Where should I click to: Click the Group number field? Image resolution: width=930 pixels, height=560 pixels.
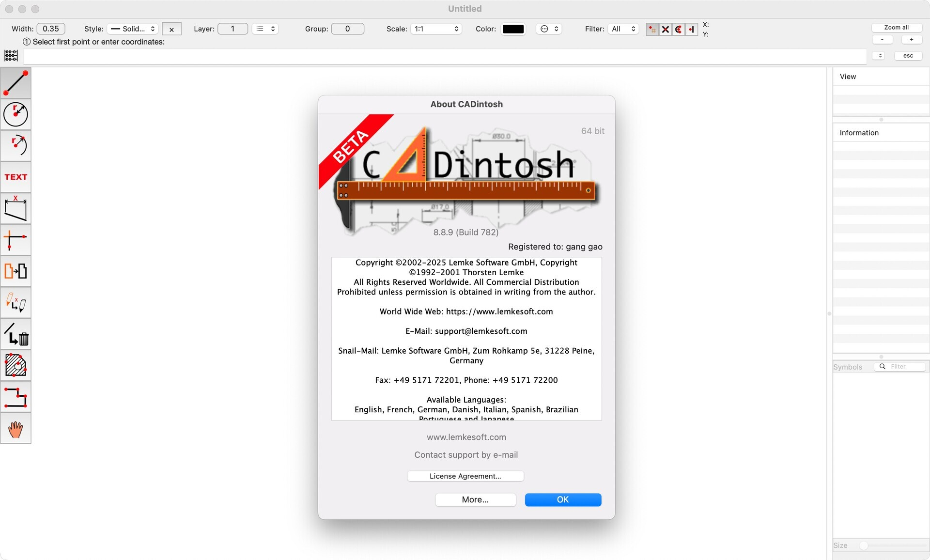pyautogui.click(x=347, y=29)
